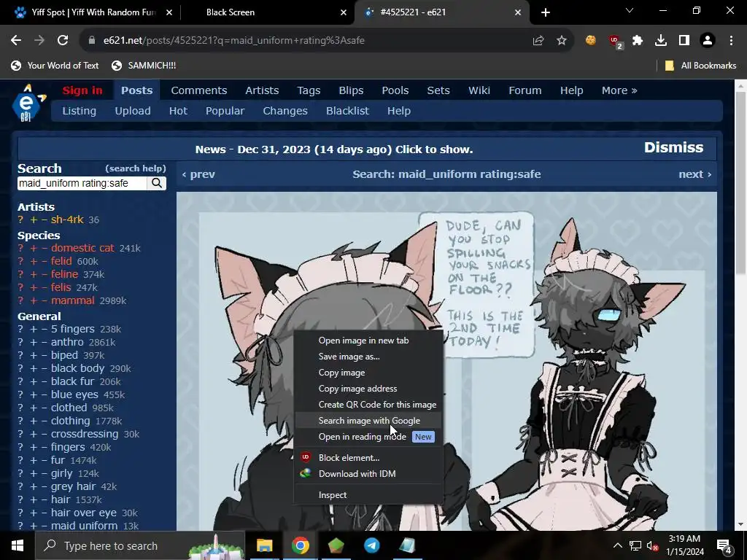Click the tag search input field

pos(82,183)
